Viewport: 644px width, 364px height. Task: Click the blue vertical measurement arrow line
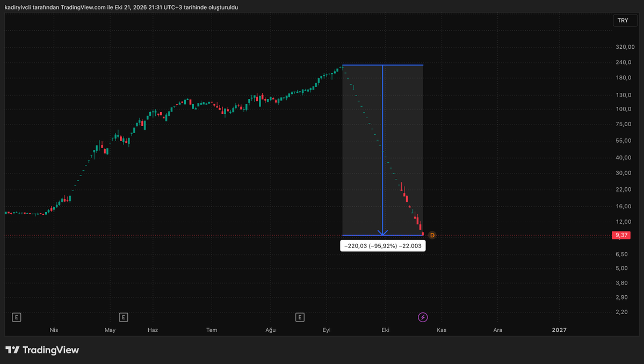point(383,150)
